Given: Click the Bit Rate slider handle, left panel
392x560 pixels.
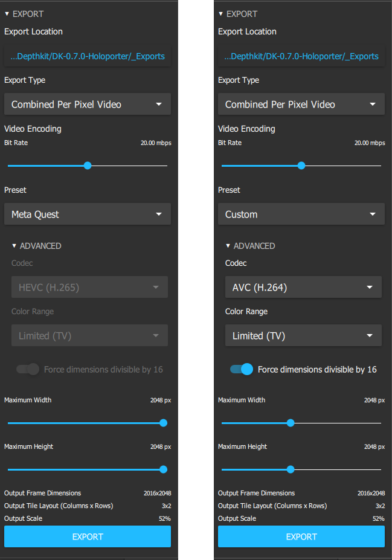Looking at the screenshot, I should [x=88, y=165].
